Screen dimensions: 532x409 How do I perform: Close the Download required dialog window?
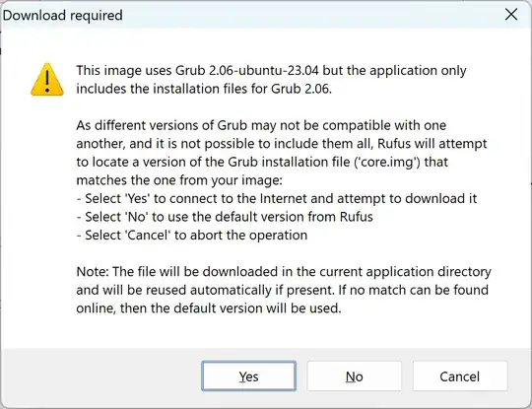[x=511, y=15]
